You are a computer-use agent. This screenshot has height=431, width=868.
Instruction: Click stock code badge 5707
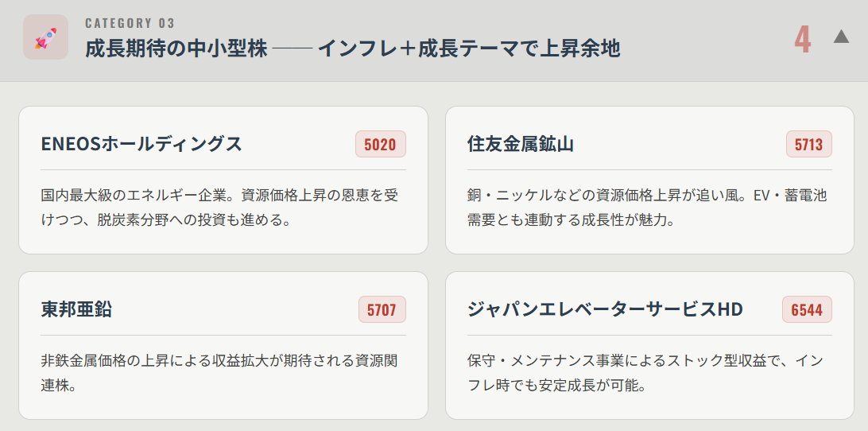click(382, 309)
